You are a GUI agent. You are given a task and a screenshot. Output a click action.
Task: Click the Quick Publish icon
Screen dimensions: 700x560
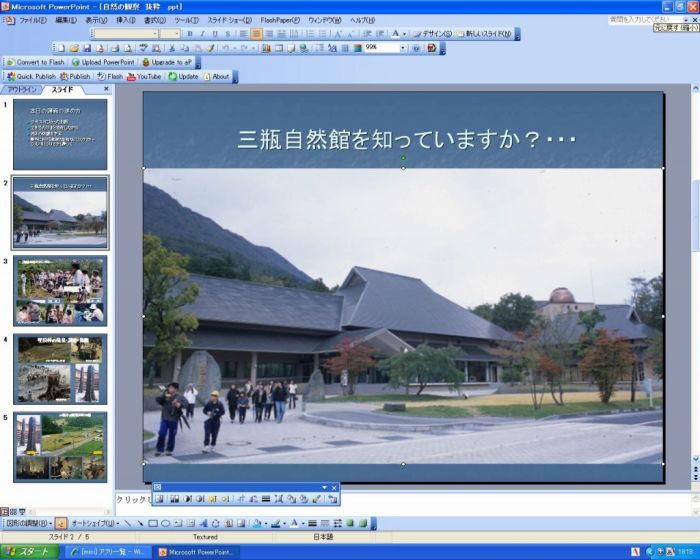[31, 76]
